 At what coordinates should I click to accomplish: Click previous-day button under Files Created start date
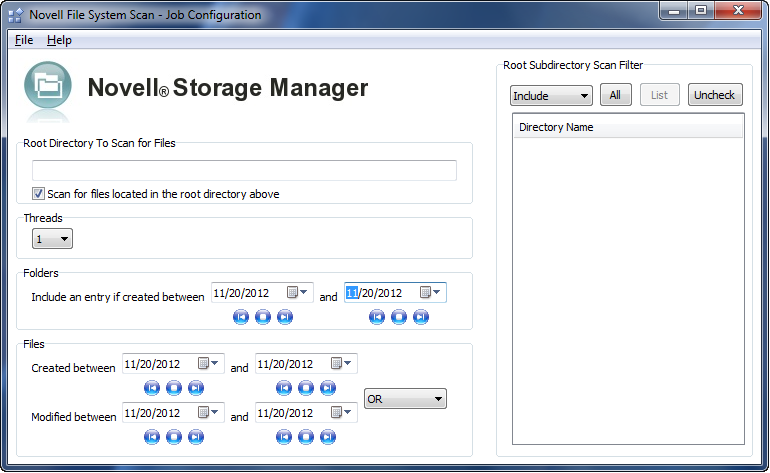pos(152,388)
